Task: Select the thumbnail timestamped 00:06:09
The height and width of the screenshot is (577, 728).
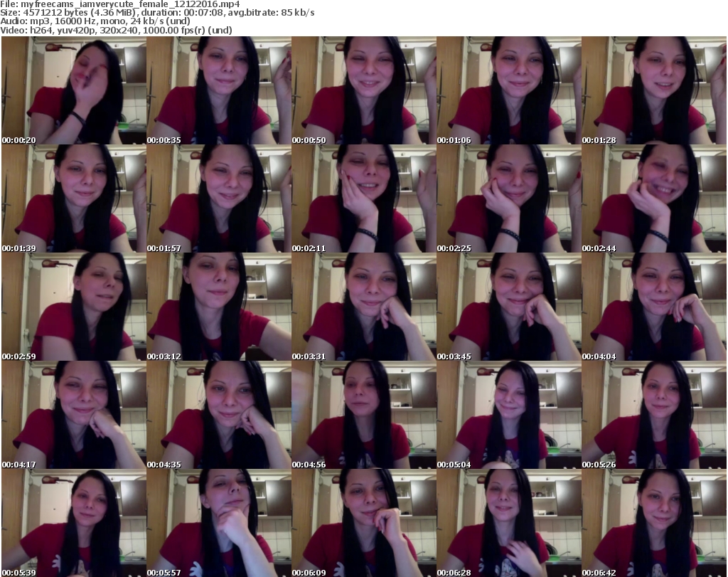Action: click(364, 523)
